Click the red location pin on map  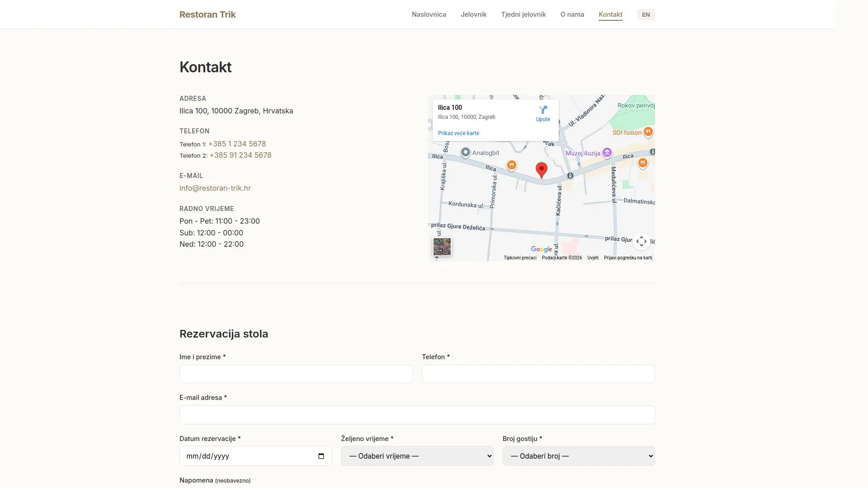(541, 169)
